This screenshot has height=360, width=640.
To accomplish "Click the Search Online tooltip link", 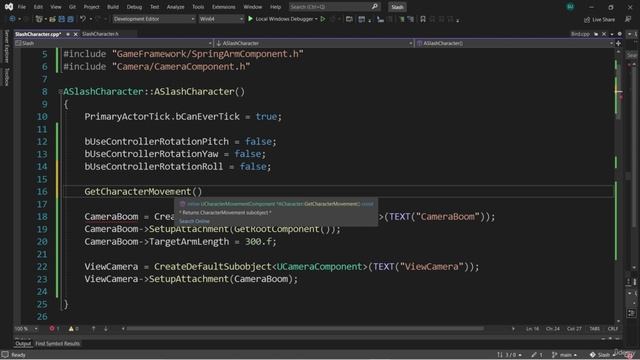I will 194,221.
